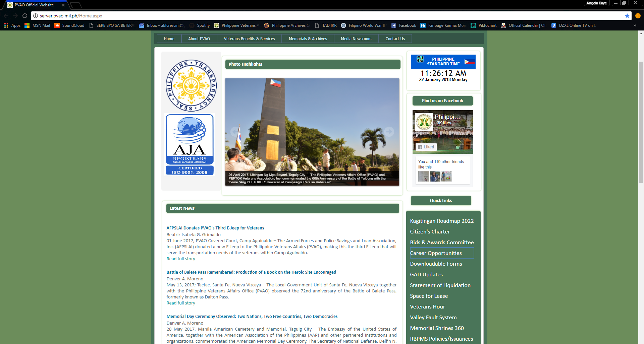Image resolution: width=644 pixels, height=344 pixels.
Task: Open Veterans Hour quick link
Action: tap(428, 307)
